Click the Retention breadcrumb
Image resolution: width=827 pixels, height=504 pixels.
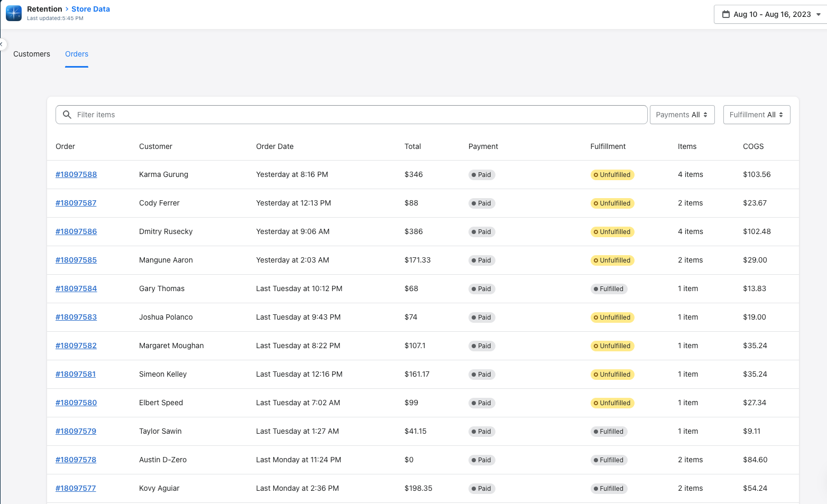coord(44,9)
